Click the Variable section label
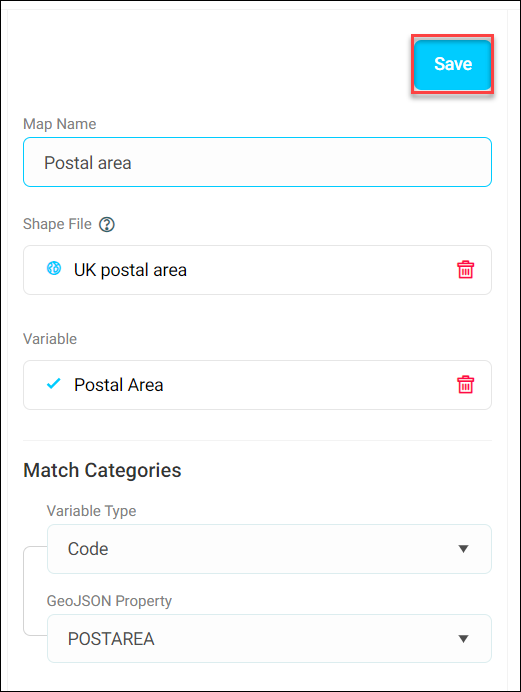The image size is (521, 692). pos(50,339)
